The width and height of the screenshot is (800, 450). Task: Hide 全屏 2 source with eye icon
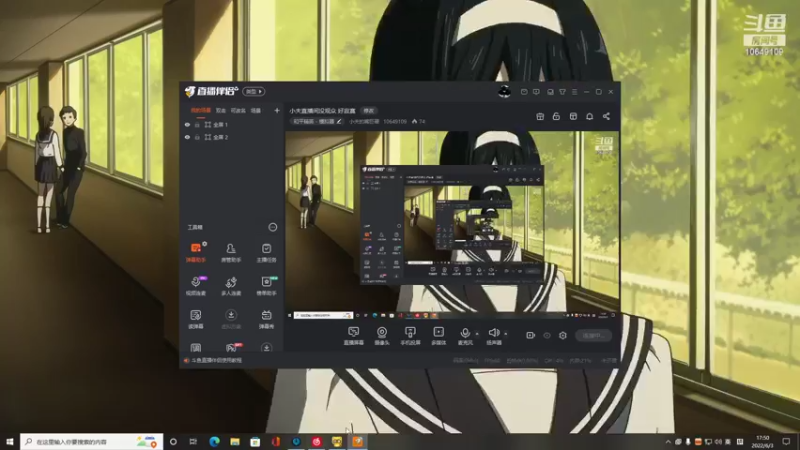point(187,137)
